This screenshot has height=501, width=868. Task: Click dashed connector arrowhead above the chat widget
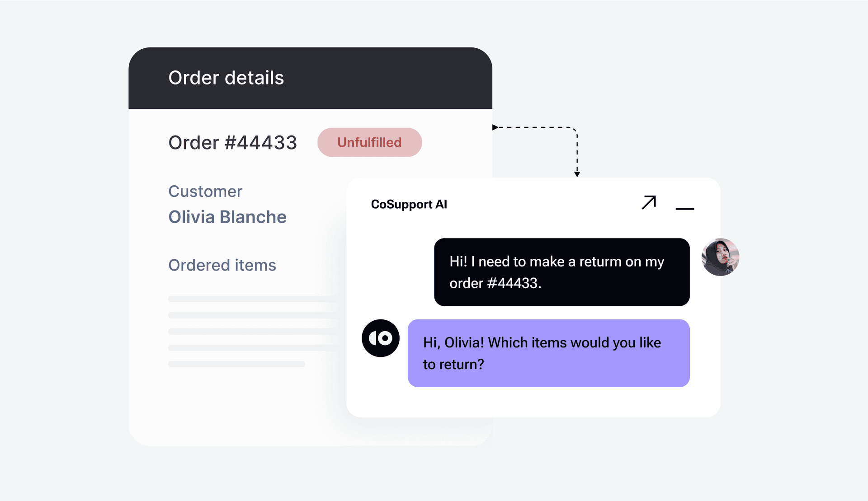[x=577, y=174]
